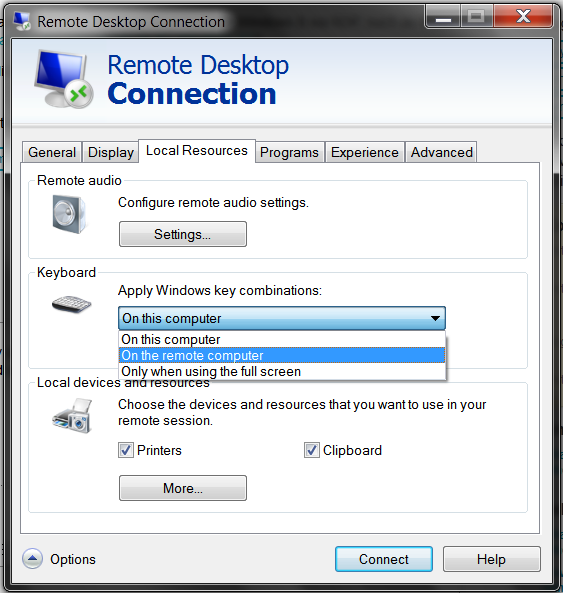Pick 'Only when using the full screen'
The width and height of the screenshot is (563, 593).
point(282,371)
